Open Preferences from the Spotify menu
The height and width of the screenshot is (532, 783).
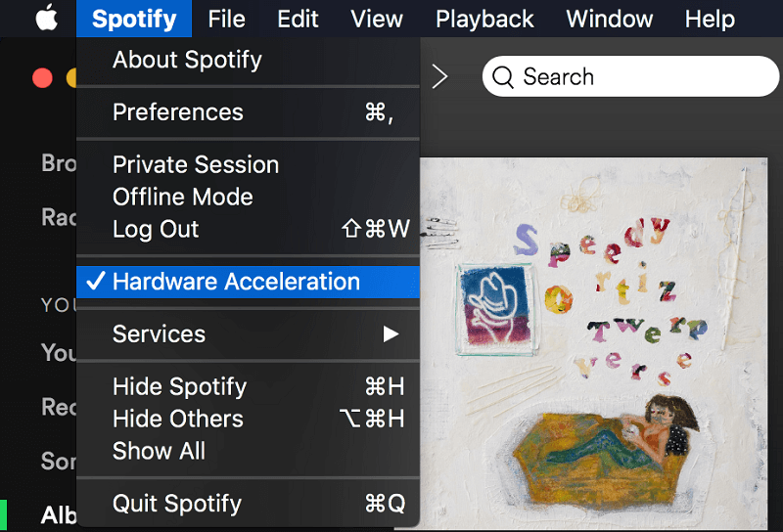(178, 111)
